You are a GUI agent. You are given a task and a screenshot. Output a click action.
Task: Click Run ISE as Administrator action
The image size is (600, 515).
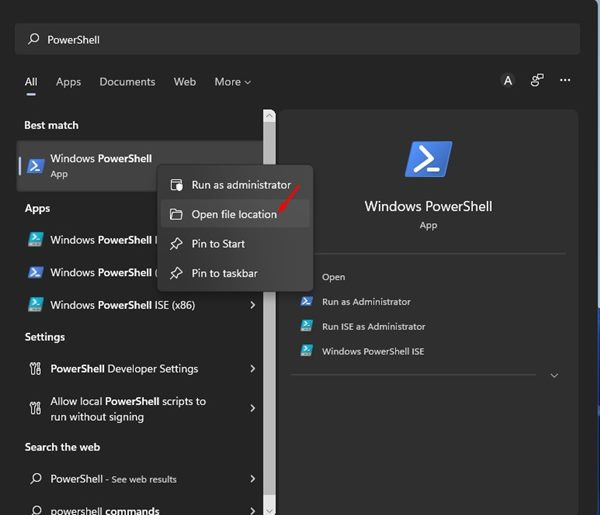pos(373,327)
